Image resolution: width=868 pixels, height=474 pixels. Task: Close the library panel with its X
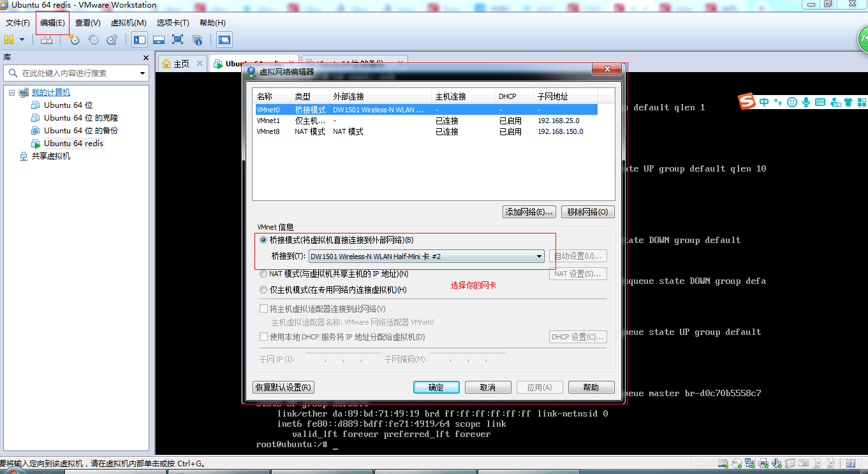(x=145, y=57)
